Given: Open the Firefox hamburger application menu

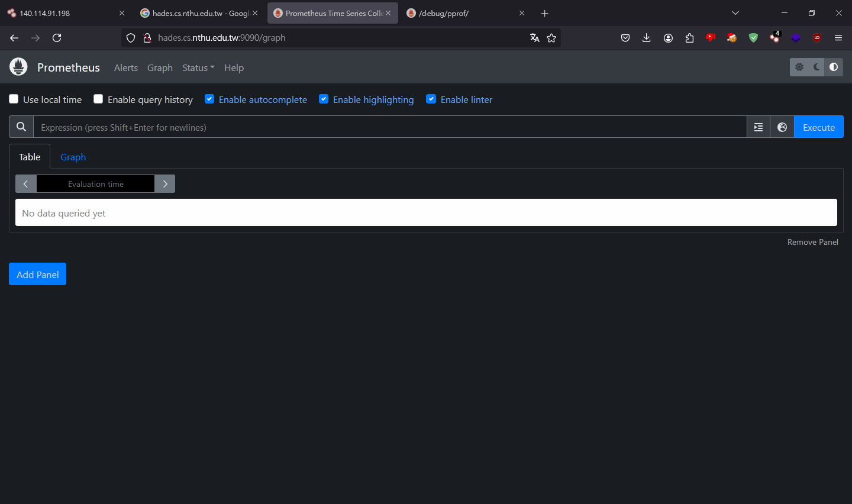Looking at the screenshot, I should [x=838, y=38].
